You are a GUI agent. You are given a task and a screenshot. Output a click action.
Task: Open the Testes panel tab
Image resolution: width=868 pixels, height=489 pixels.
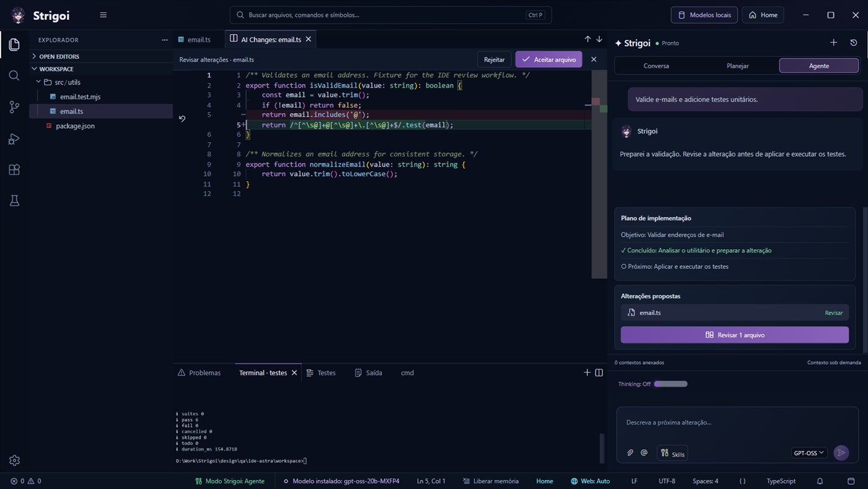321,373
